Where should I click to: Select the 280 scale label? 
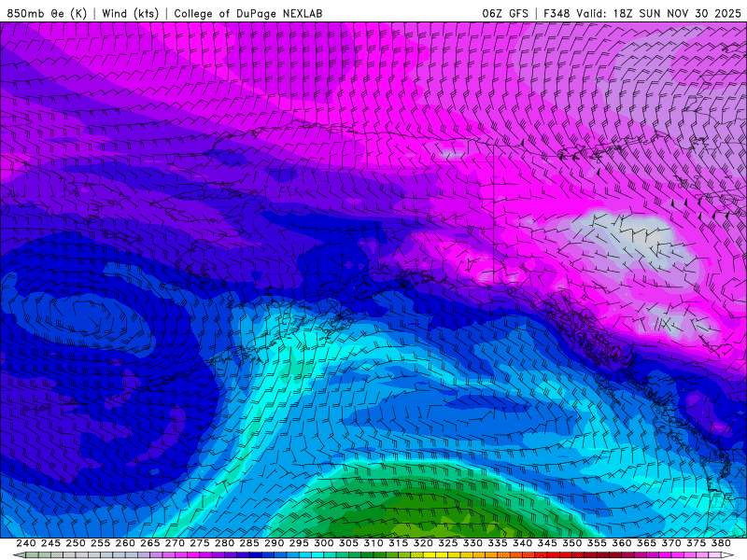click(224, 543)
